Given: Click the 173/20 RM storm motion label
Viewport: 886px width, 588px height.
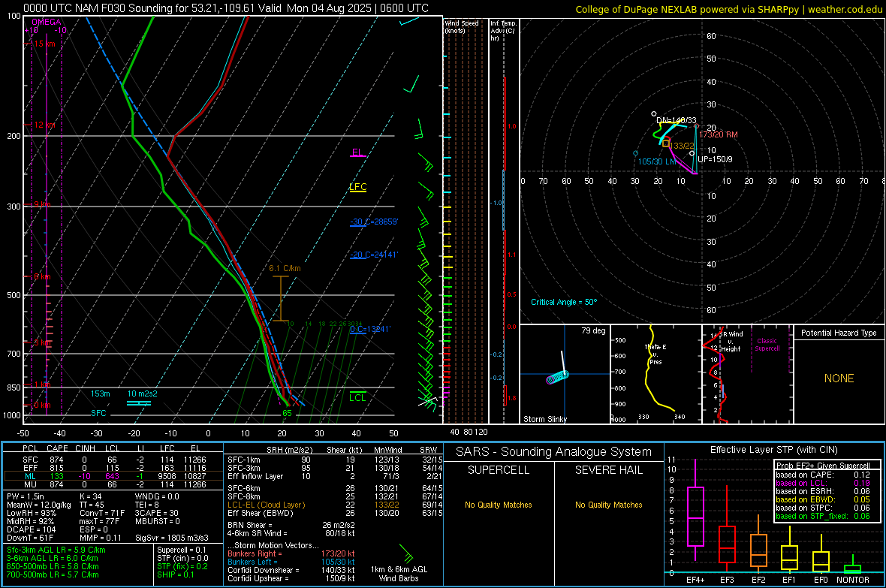Looking at the screenshot, I should pyautogui.click(x=718, y=134).
